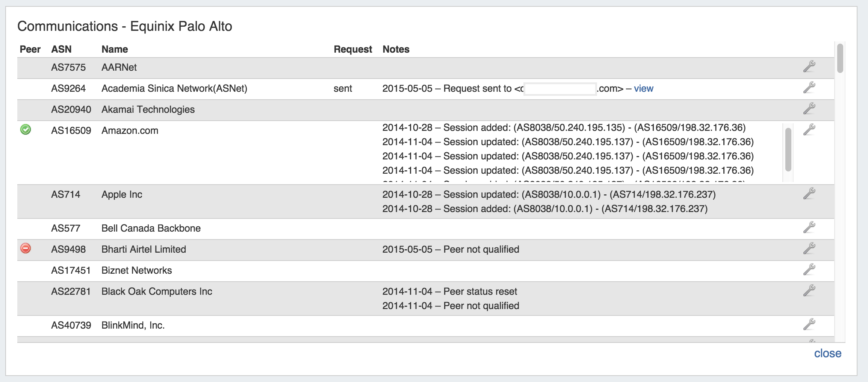Close the Communications dialog via close link
The height and width of the screenshot is (382, 868).
(x=827, y=353)
